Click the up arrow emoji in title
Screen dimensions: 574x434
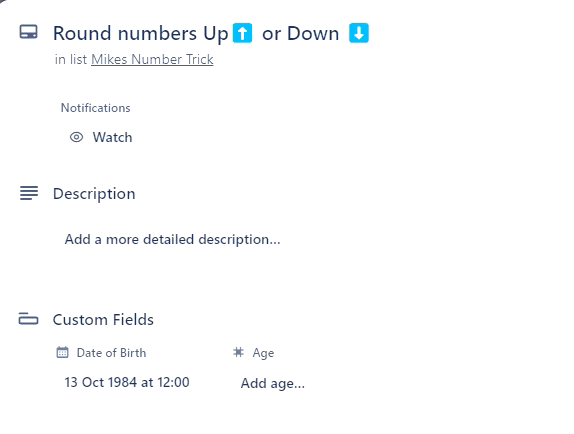242,33
